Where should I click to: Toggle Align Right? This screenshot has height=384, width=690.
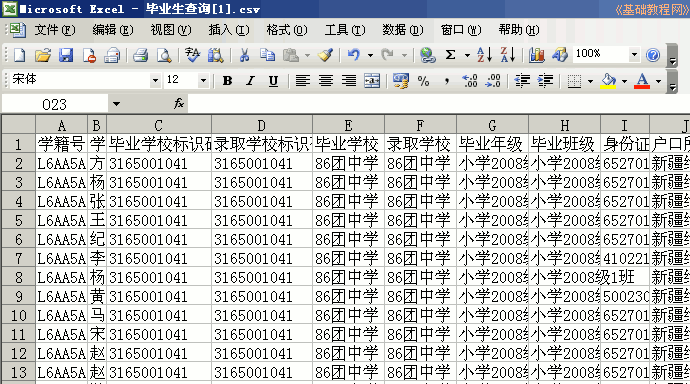pyautogui.click(x=349, y=81)
